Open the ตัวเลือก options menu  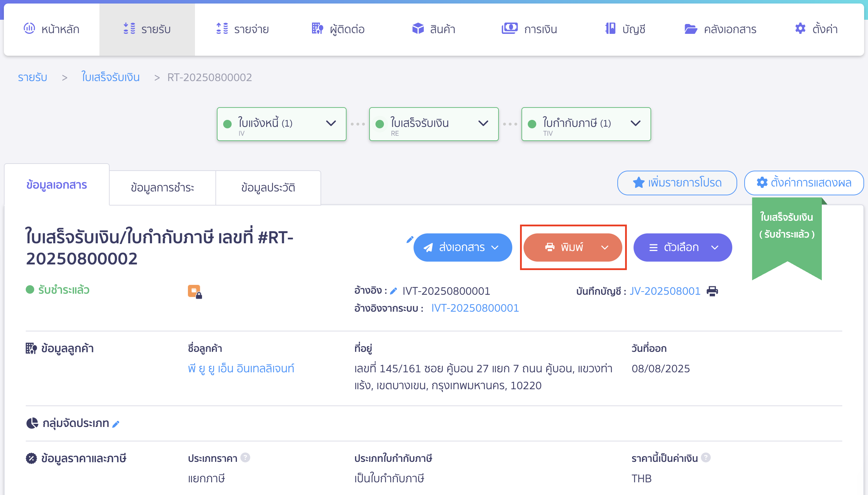[683, 248]
